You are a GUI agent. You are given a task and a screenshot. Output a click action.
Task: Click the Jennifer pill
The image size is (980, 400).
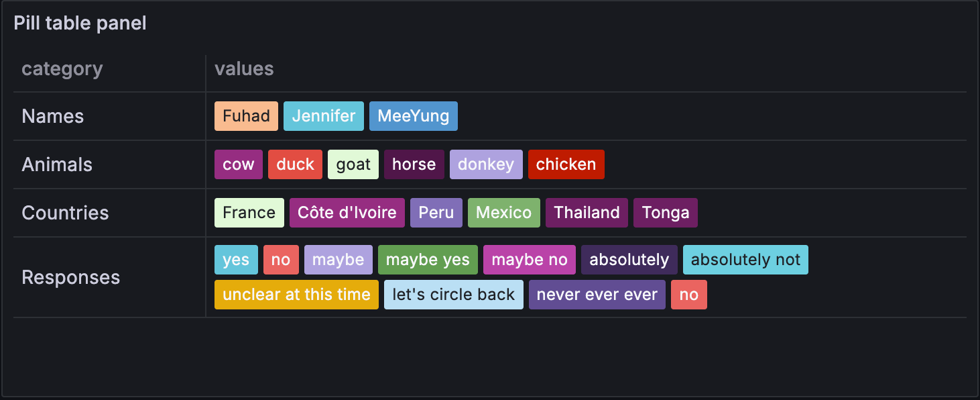[x=324, y=116]
